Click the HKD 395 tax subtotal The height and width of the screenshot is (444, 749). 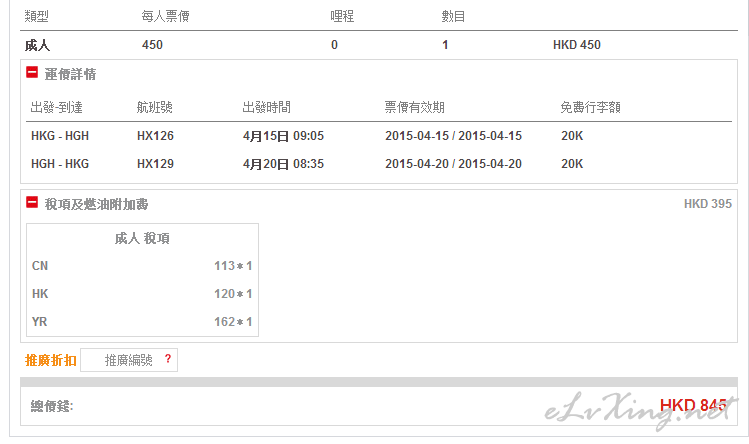tap(707, 204)
